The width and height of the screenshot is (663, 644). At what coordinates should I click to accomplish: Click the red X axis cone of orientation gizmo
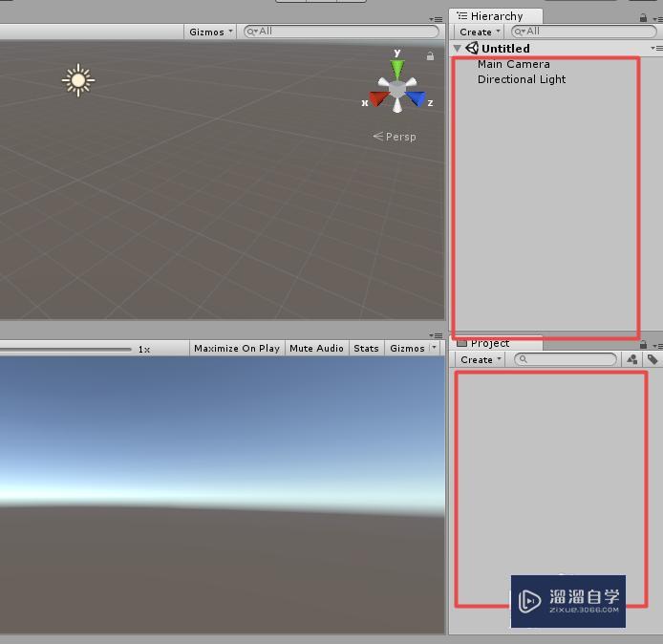(x=379, y=99)
